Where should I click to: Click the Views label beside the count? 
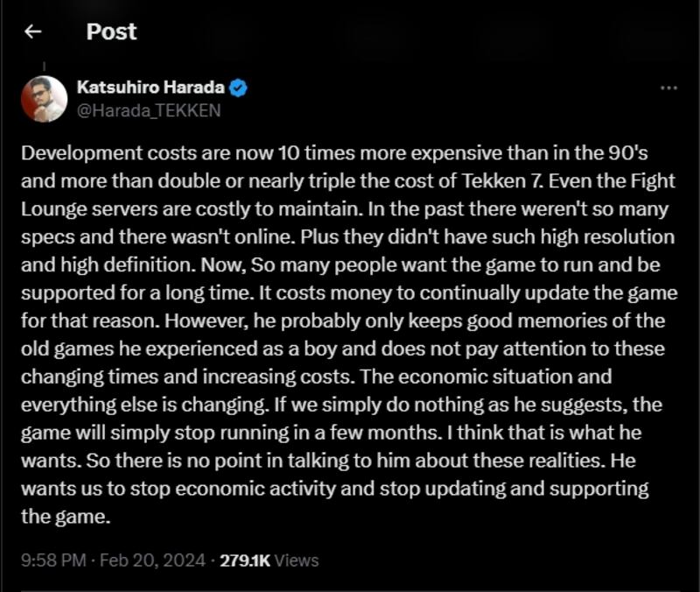click(297, 560)
